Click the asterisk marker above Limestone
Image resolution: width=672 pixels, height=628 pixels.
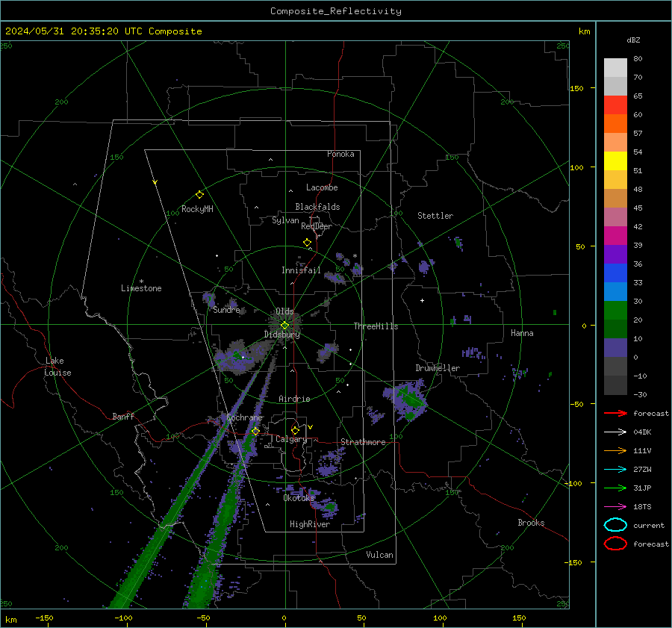click(x=141, y=282)
